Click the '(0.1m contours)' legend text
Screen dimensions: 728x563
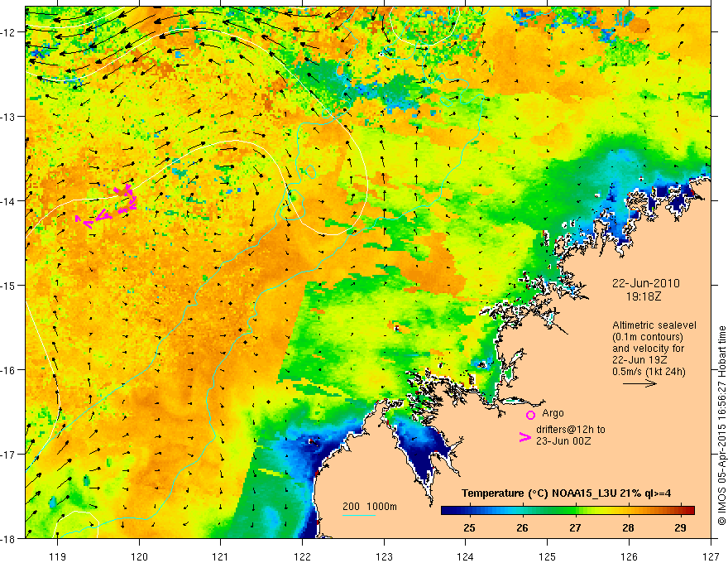(x=647, y=337)
